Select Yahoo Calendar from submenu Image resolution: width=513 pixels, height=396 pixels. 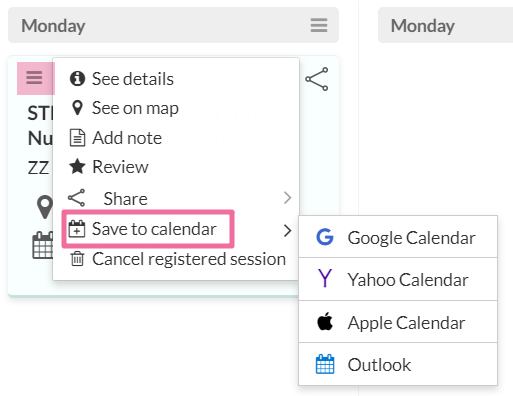[398, 279]
